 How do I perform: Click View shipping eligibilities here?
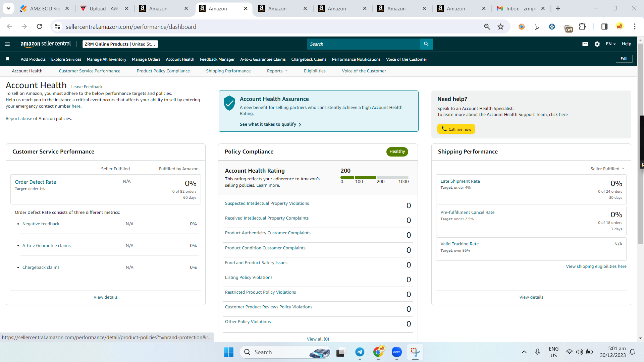click(x=596, y=266)
